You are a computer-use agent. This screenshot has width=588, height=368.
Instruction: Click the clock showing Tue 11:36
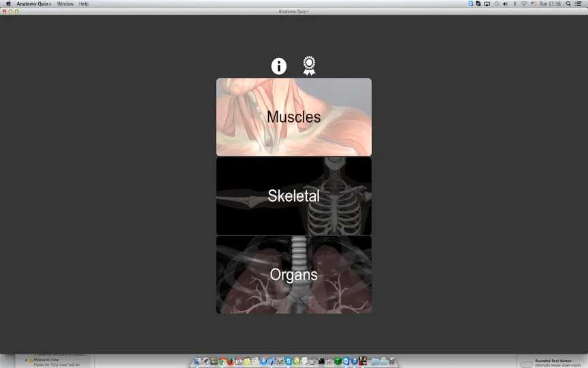click(550, 4)
